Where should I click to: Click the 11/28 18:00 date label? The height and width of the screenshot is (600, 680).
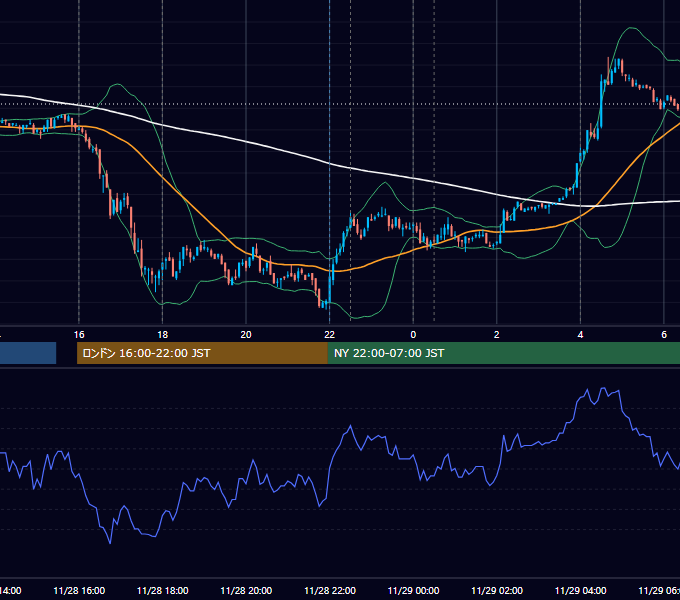(x=163, y=590)
